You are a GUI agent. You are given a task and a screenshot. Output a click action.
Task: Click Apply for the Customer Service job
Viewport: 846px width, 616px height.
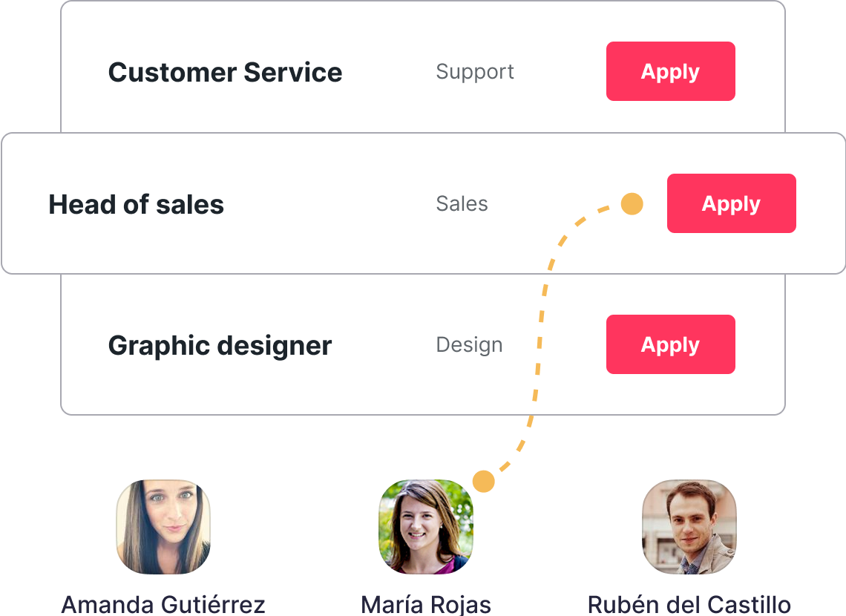pyautogui.click(x=670, y=71)
